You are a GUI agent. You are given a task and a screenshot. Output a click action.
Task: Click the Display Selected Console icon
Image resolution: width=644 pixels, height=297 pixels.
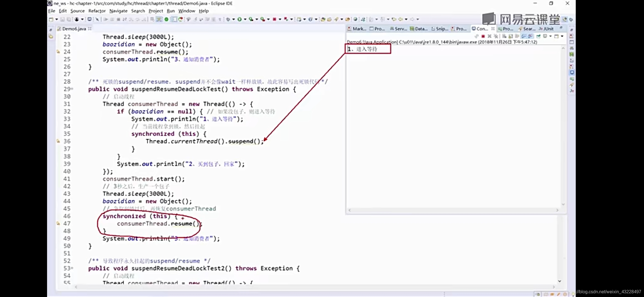tap(545, 36)
